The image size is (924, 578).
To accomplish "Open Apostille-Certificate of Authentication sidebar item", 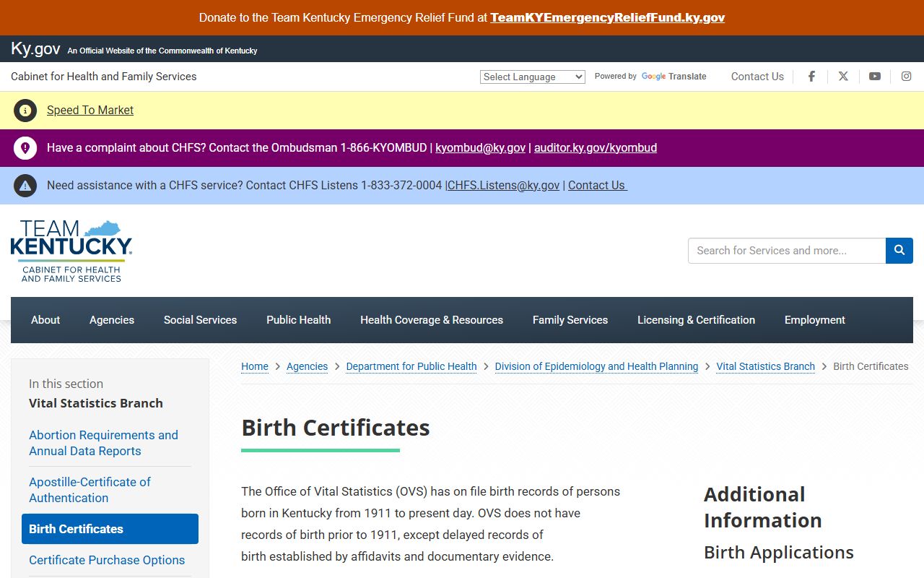I will pos(90,490).
